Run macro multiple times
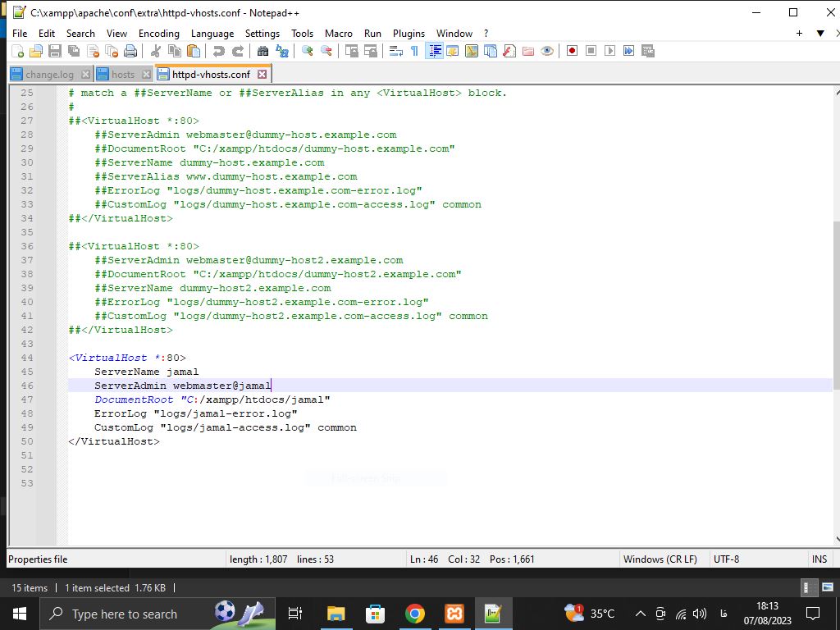The height and width of the screenshot is (630, 840). point(629,51)
